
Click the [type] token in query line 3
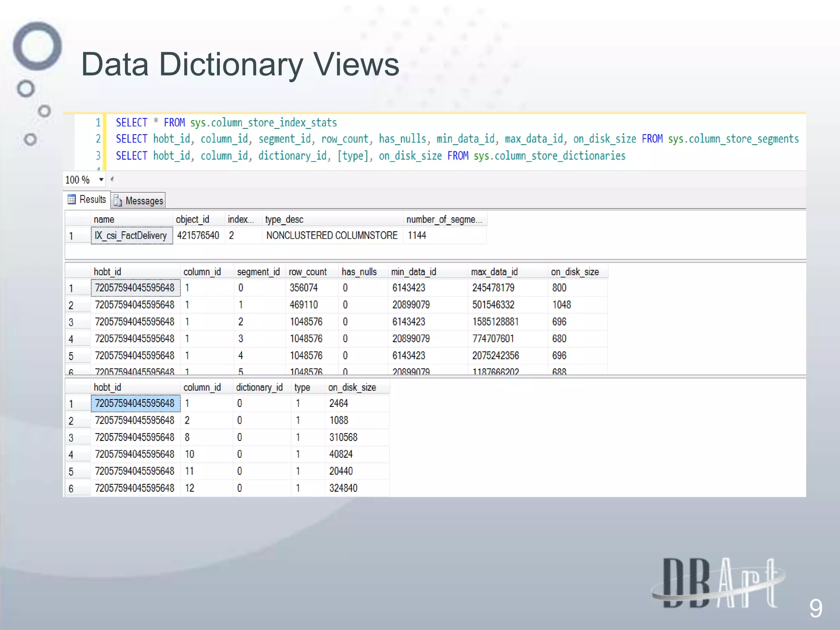353,156
